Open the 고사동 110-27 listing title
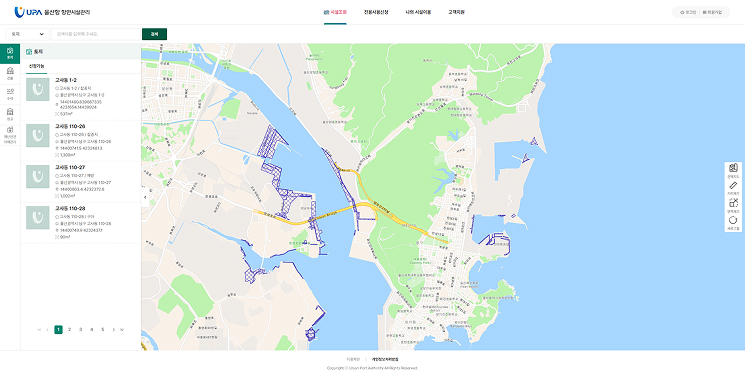 click(x=70, y=167)
